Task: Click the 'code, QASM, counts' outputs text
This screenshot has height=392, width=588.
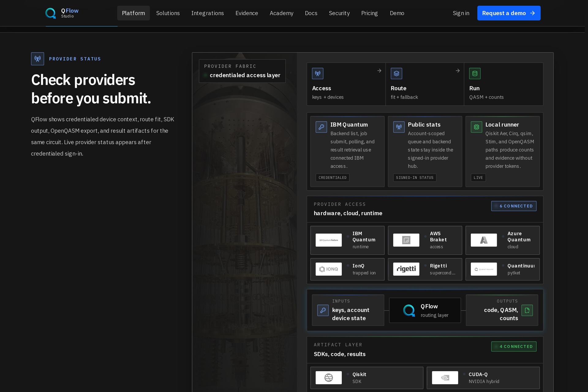Action: coord(501,314)
